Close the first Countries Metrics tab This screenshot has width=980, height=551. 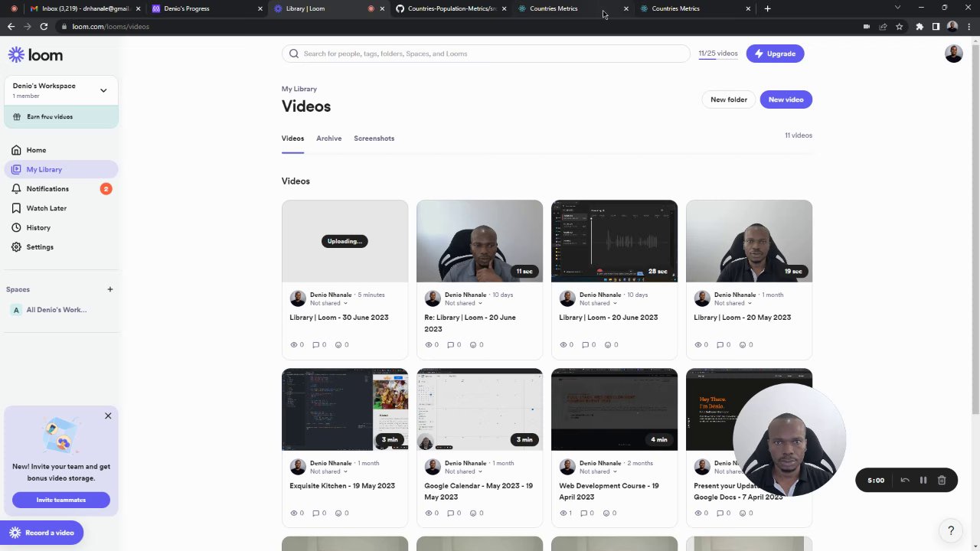click(x=626, y=8)
